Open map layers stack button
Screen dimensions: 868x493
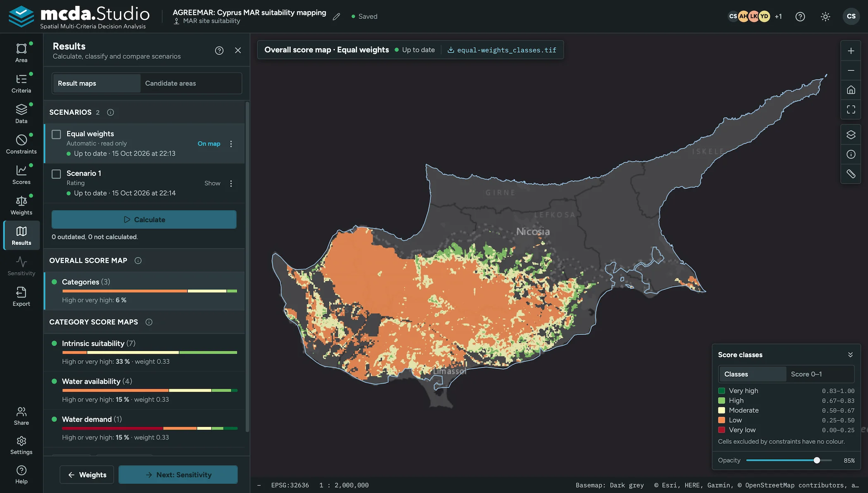coord(851,135)
